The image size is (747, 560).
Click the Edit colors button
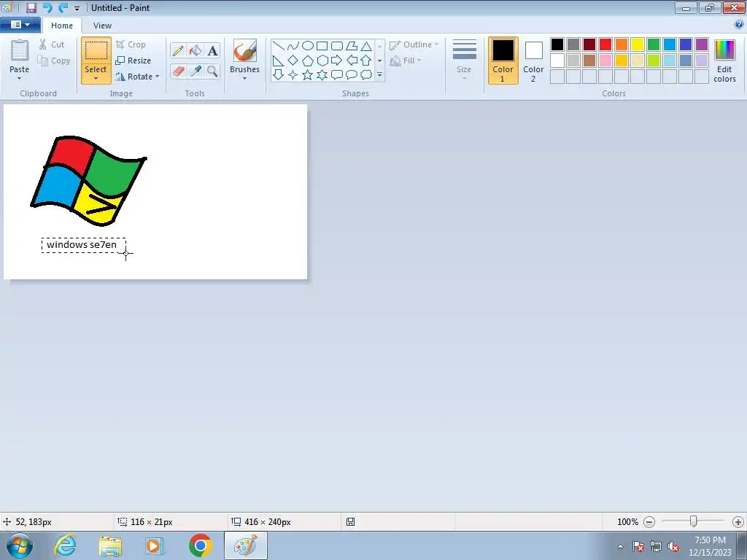click(x=724, y=61)
